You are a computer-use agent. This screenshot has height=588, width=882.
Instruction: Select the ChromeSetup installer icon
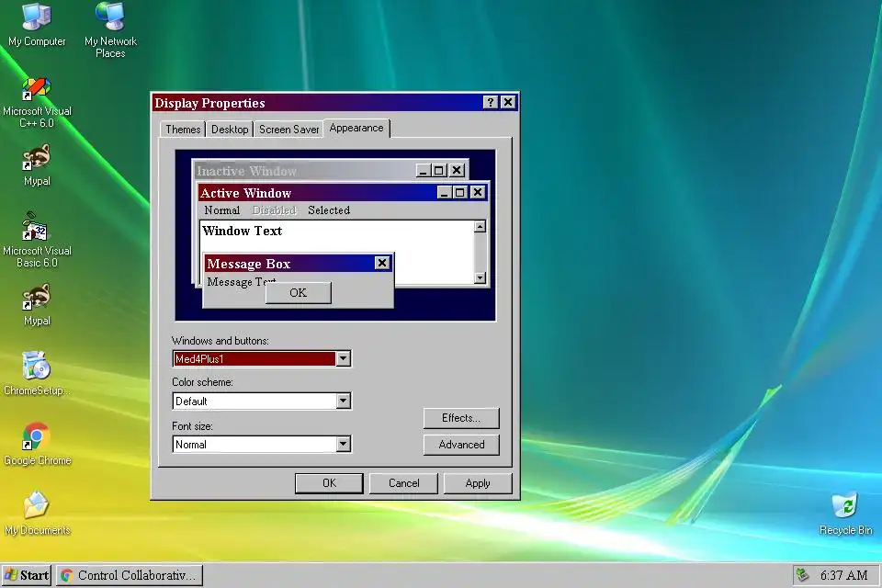coord(37,372)
